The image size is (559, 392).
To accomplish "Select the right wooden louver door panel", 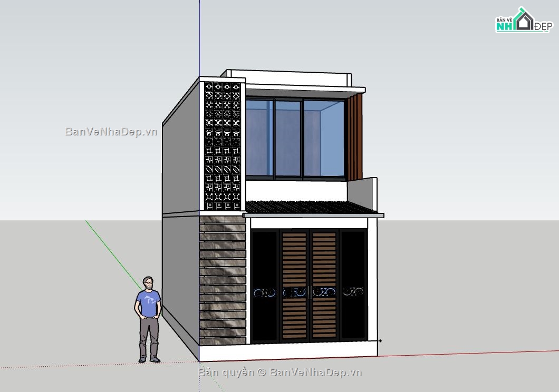I will [x=324, y=285].
